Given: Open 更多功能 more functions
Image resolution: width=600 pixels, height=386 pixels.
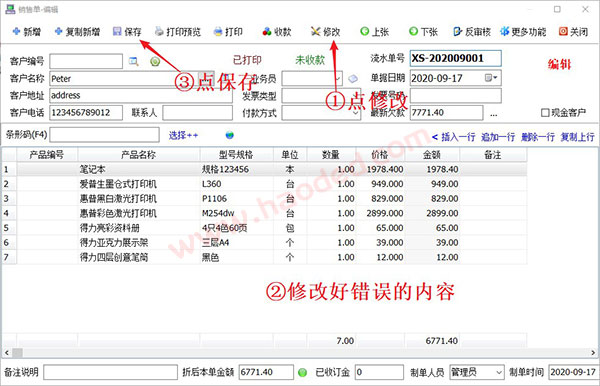Looking at the screenshot, I should tap(523, 32).
